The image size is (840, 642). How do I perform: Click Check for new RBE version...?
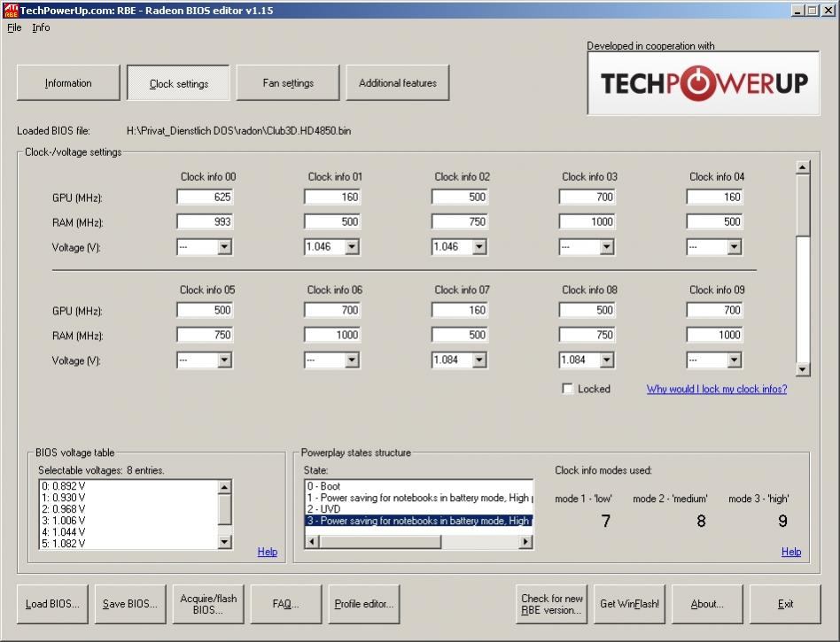552,604
